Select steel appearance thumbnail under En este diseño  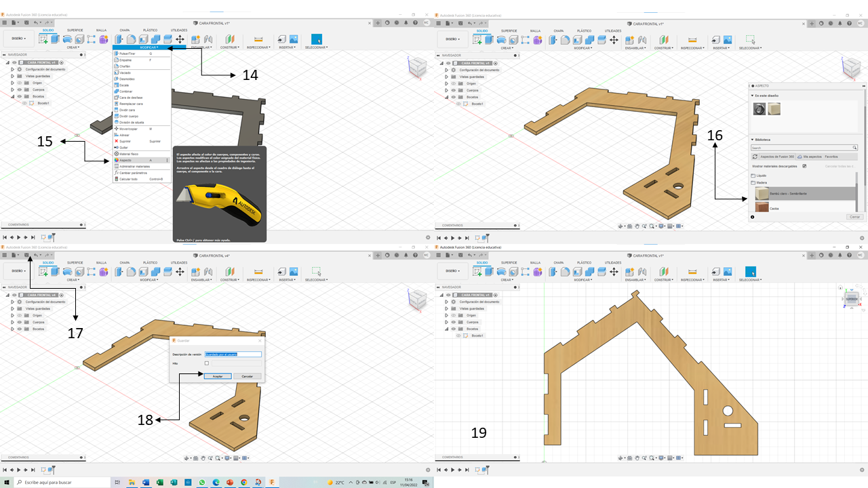coord(759,108)
